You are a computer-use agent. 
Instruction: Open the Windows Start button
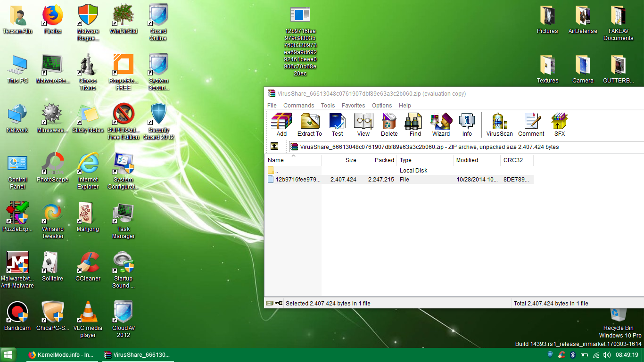pos(8,355)
